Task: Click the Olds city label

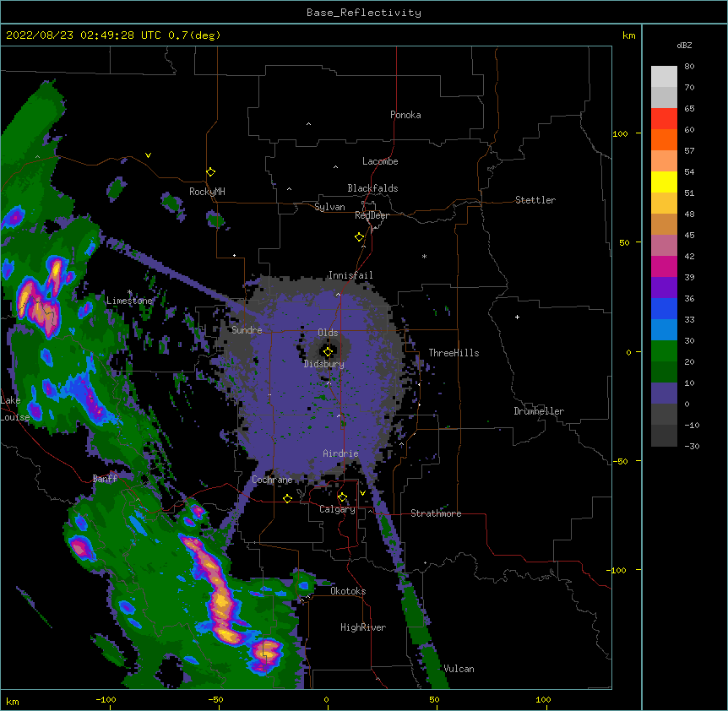Action: coord(328,333)
